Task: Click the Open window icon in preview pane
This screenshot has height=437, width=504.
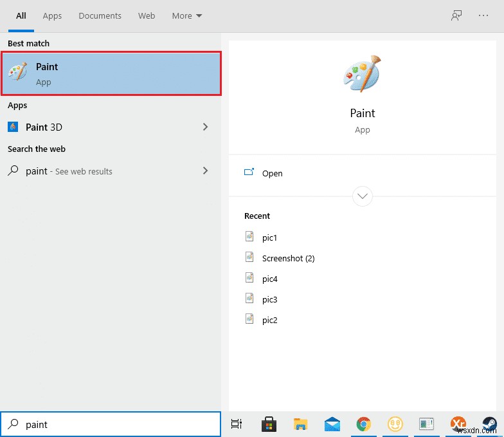Action: coord(249,172)
